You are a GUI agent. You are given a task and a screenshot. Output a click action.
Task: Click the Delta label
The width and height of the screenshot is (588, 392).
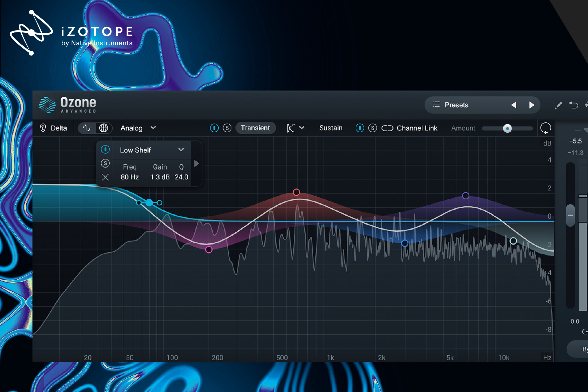coord(59,128)
